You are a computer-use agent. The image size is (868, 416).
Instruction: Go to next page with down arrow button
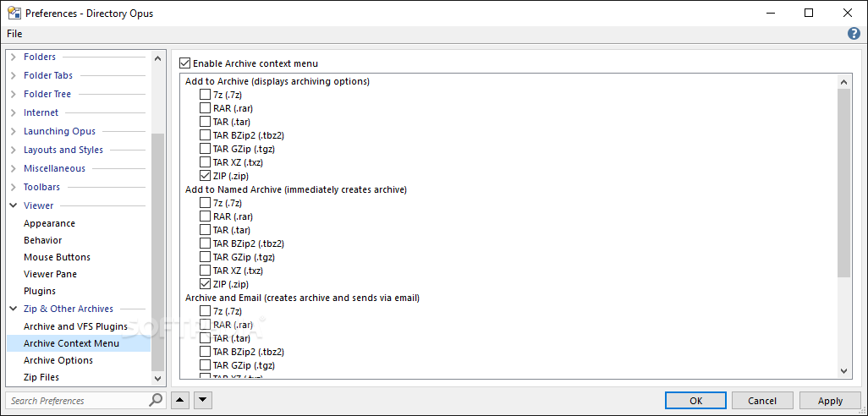(x=203, y=400)
